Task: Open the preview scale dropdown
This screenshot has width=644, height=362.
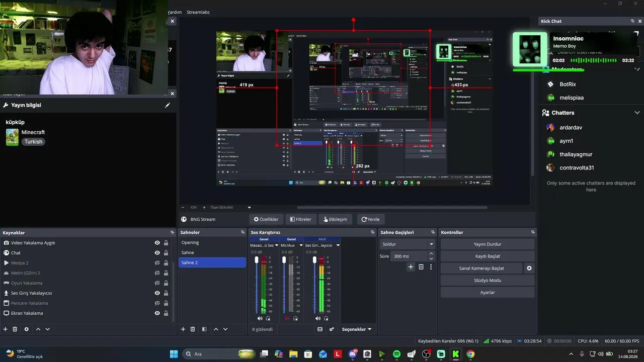Action: coord(249,207)
